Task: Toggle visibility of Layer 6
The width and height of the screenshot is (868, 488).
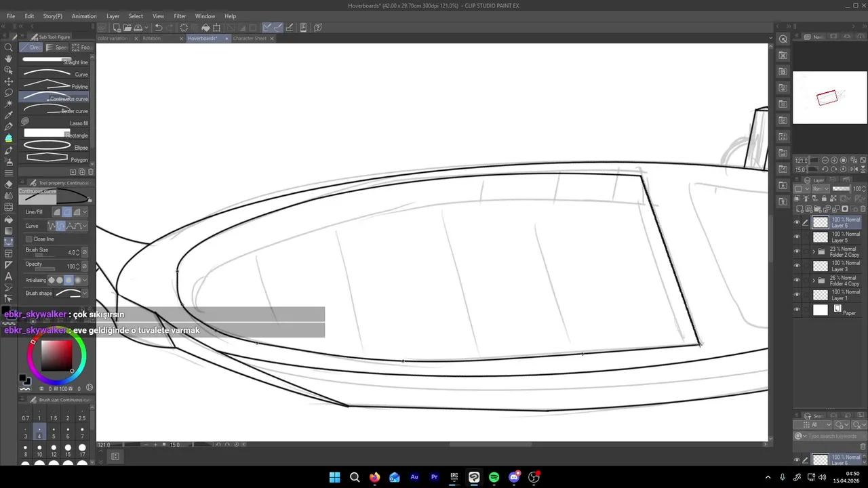Action: [797, 222]
